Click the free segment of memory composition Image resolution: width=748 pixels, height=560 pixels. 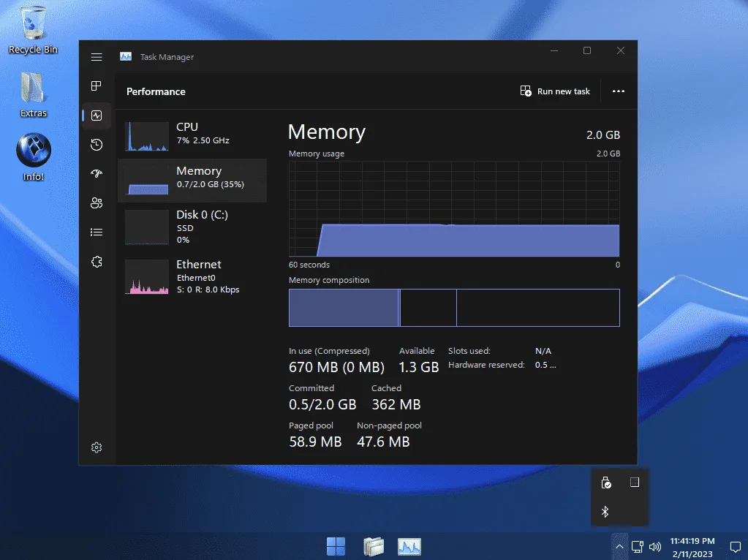[x=538, y=308]
